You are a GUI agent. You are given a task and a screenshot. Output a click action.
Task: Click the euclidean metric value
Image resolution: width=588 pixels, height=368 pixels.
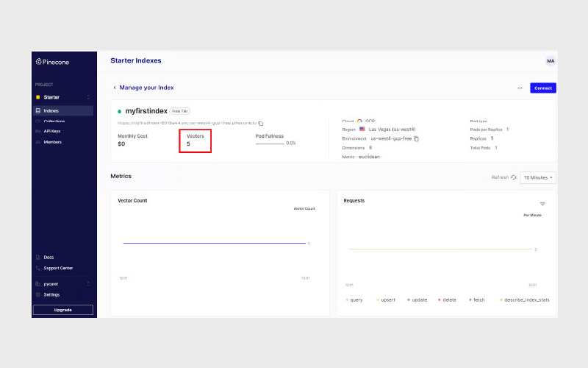pyautogui.click(x=370, y=157)
